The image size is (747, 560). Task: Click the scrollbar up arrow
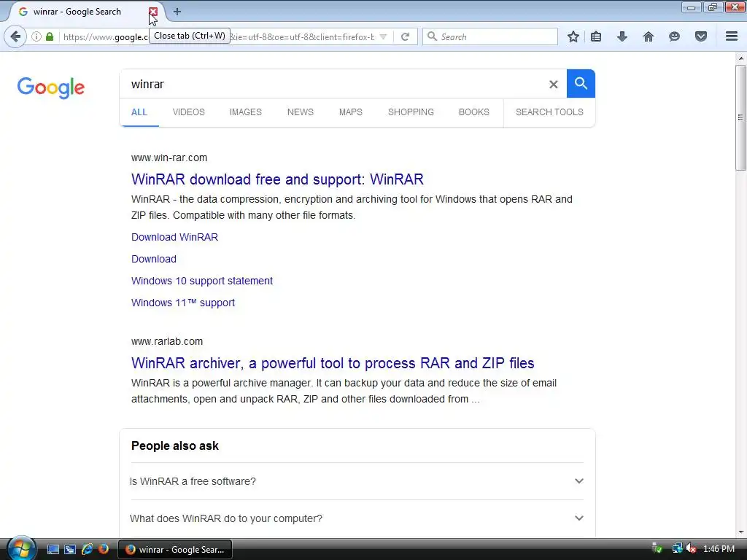[740, 58]
